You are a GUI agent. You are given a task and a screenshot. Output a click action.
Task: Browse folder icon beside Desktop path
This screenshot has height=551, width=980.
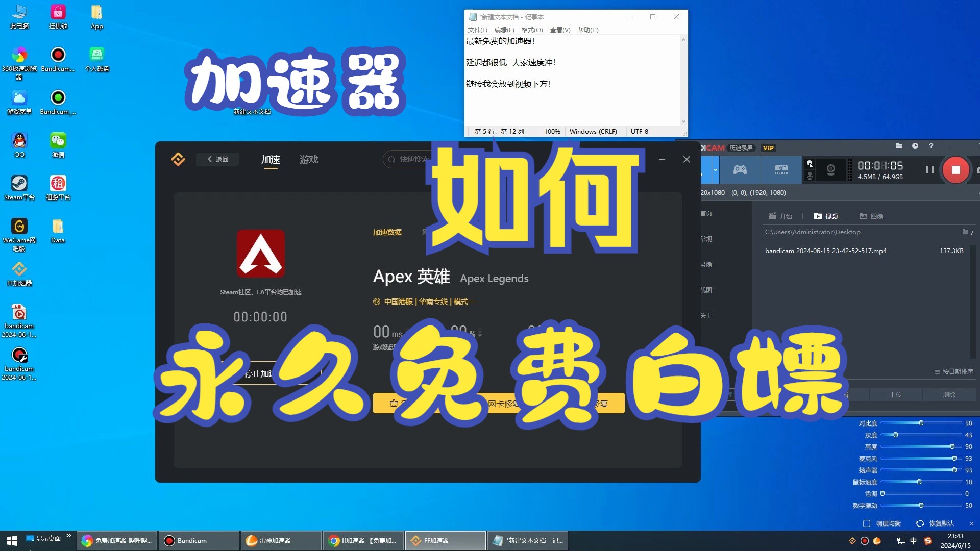965,232
